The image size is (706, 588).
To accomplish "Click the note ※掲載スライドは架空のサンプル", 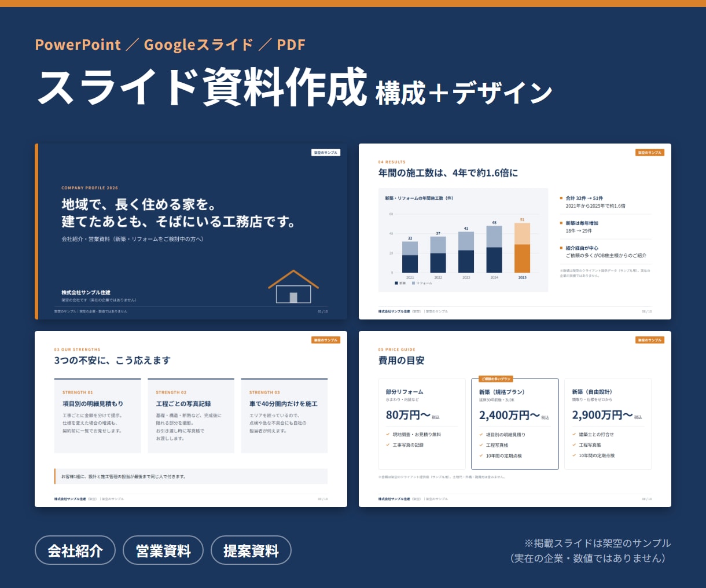I will pyautogui.click(x=598, y=543).
